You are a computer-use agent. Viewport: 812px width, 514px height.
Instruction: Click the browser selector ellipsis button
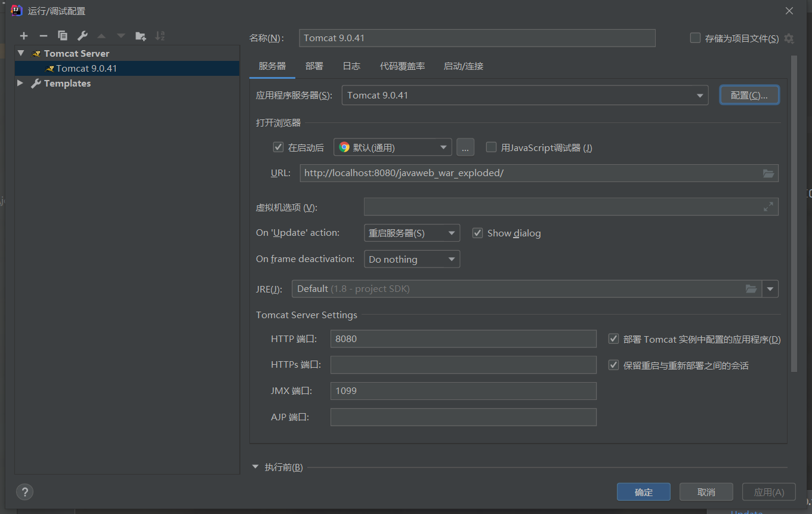465,147
